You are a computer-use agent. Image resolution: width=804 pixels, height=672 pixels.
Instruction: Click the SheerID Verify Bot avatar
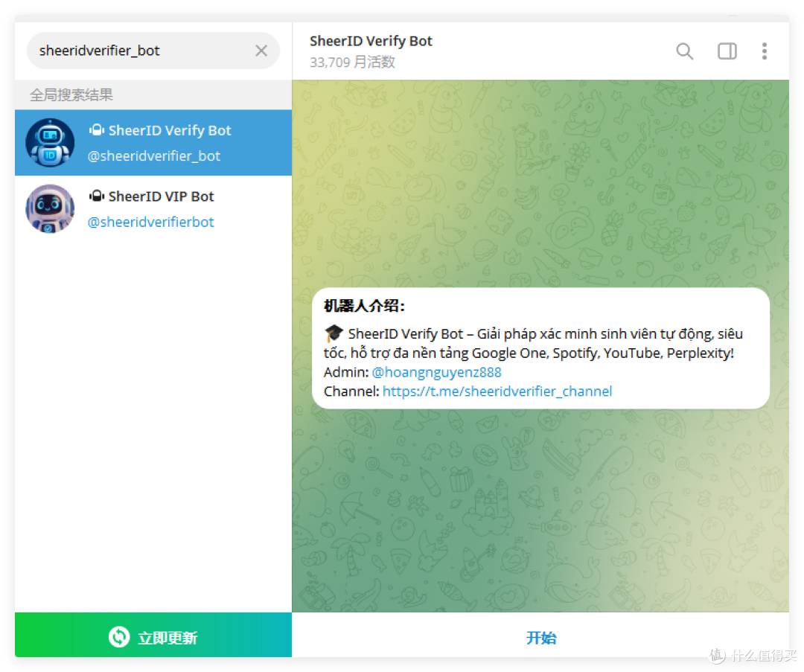(x=50, y=142)
